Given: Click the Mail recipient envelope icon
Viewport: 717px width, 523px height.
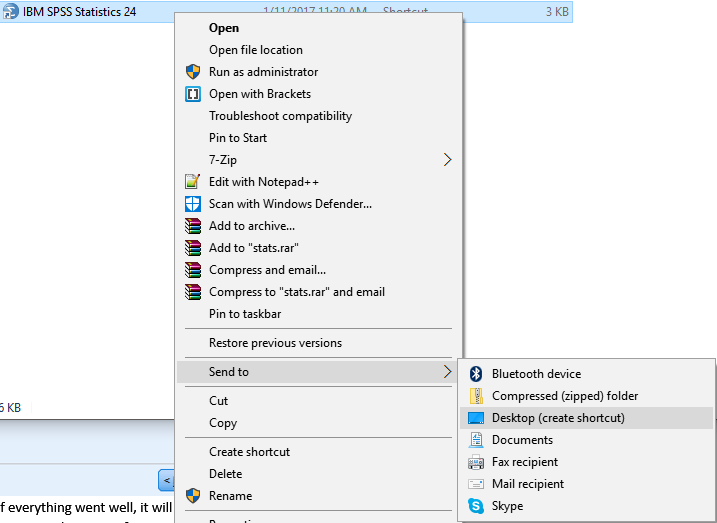Looking at the screenshot, I should pos(476,484).
